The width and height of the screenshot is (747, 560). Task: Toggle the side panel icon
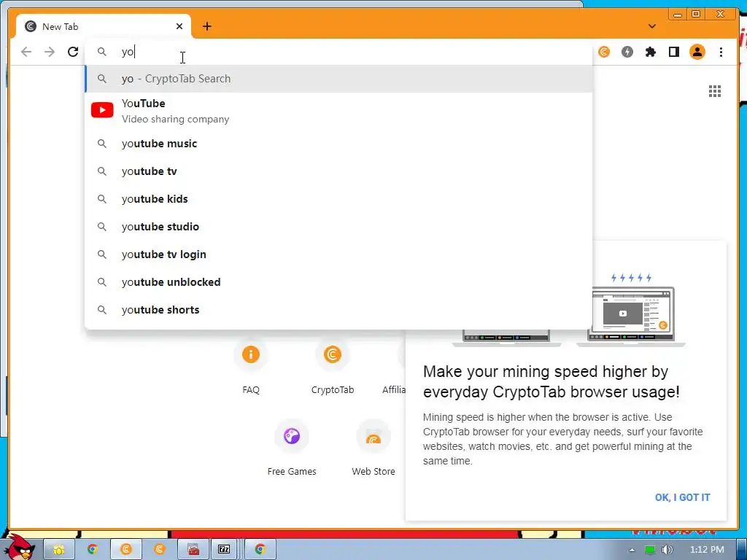coord(673,52)
